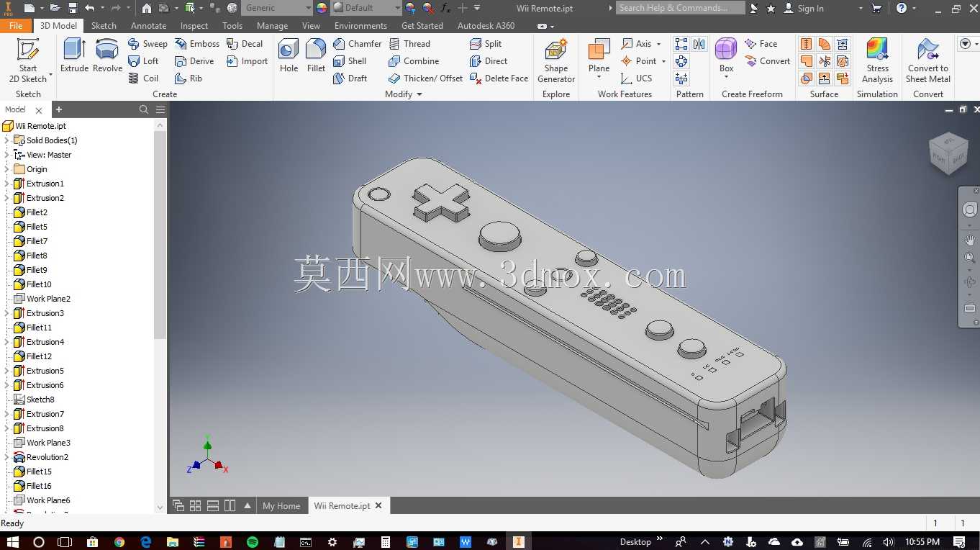
Task: Switch to the Sketch ribbon tab
Action: (x=104, y=25)
